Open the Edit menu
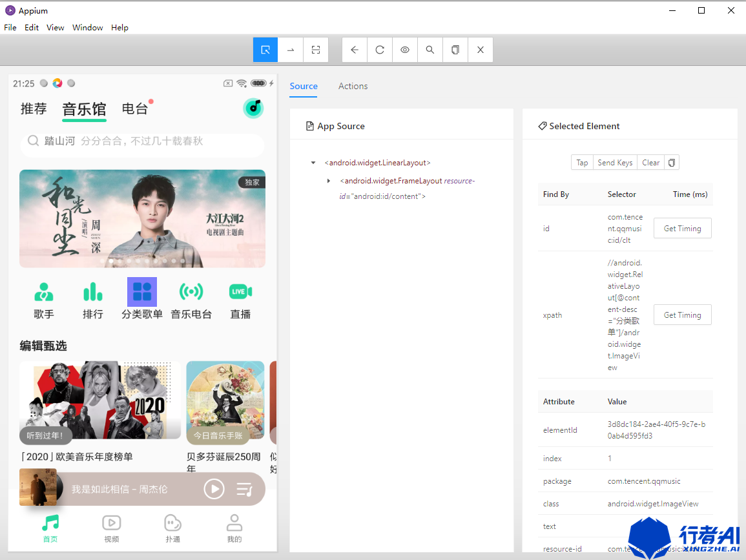This screenshot has width=746, height=560. pyautogui.click(x=32, y=28)
